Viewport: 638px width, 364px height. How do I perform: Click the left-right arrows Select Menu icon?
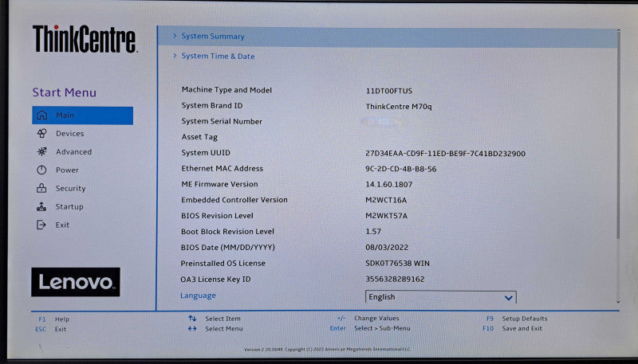coord(192,328)
